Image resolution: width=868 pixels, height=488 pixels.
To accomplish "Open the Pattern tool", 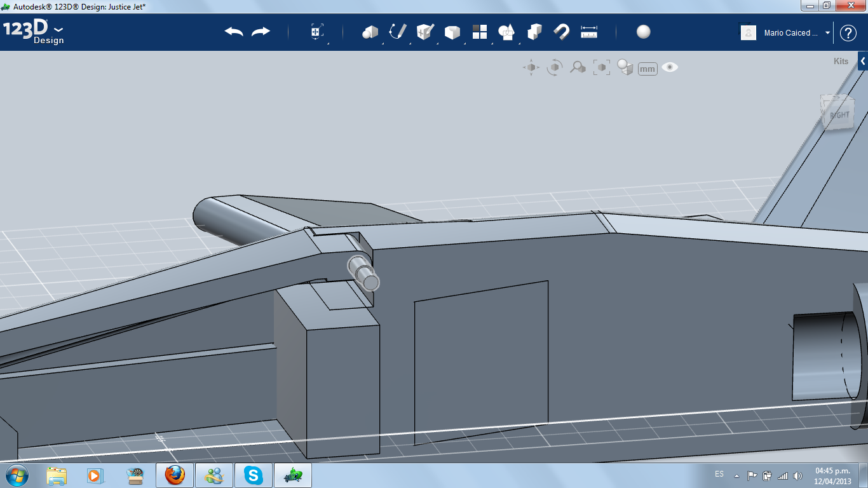I will click(480, 32).
